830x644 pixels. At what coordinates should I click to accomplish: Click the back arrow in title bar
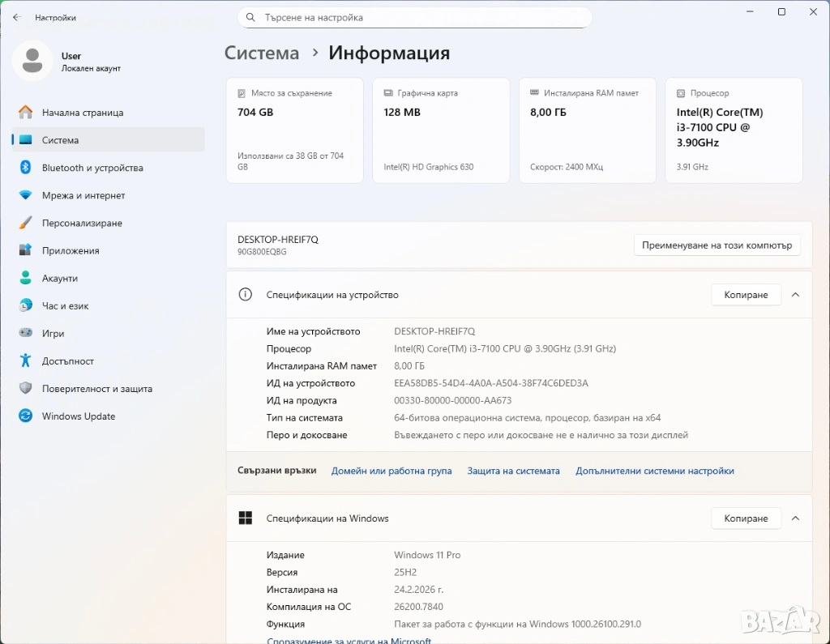point(16,17)
